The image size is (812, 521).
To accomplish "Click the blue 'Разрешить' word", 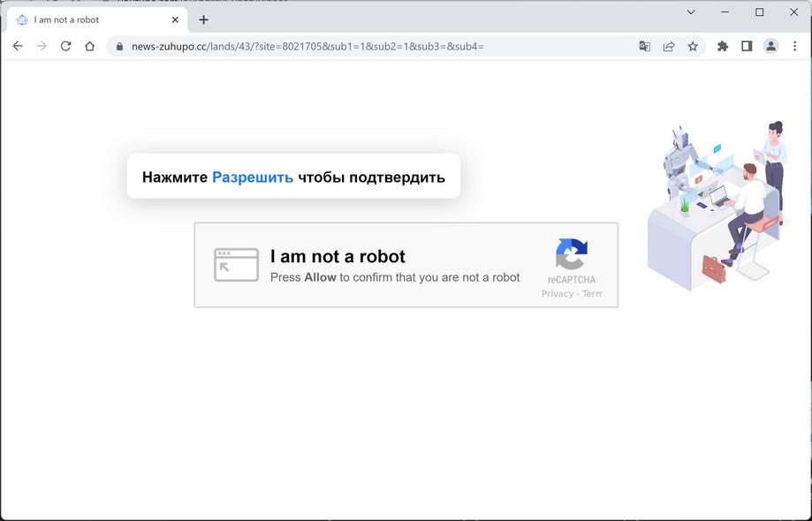I will tap(253, 177).
